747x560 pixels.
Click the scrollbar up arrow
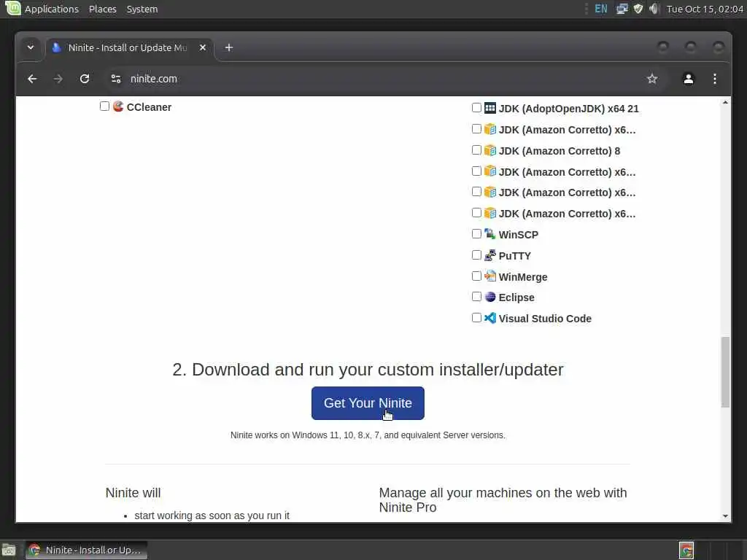725,102
